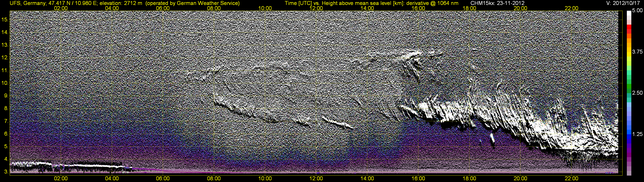644x182 pixels.
Task: Click the bottom time axis label '20:00'
Action: click(521, 179)
